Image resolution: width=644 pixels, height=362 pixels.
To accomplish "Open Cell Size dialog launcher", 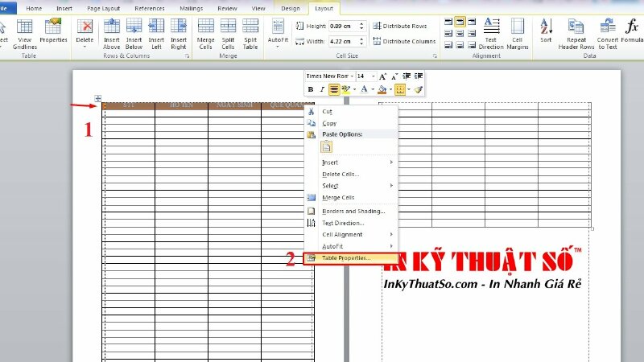I will tap(435, 56).
